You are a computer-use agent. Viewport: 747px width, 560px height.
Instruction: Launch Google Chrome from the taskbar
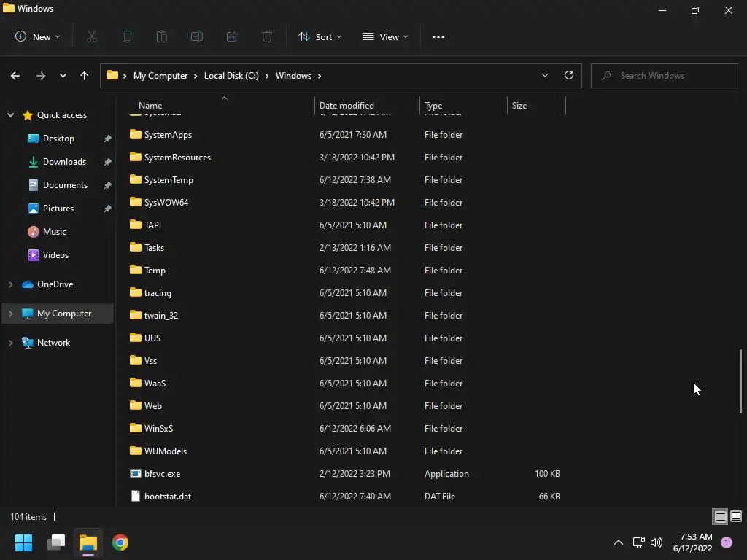pos(120,542)
